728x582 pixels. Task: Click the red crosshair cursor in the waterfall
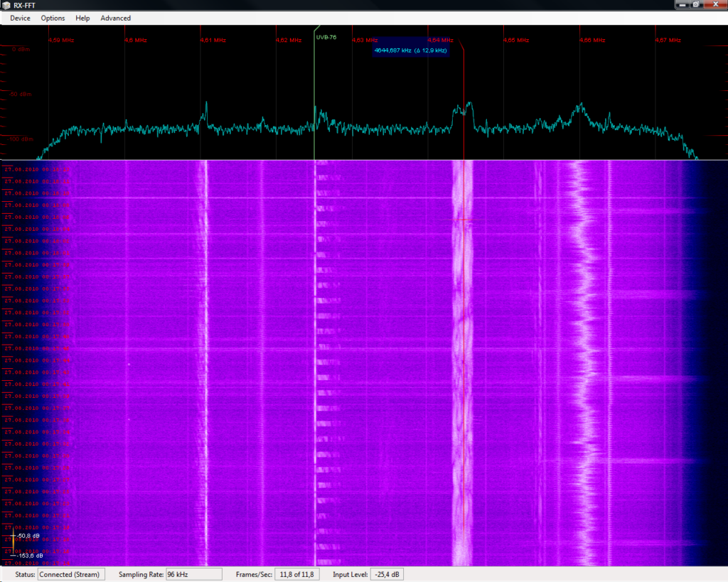click(x=464, y=220)
